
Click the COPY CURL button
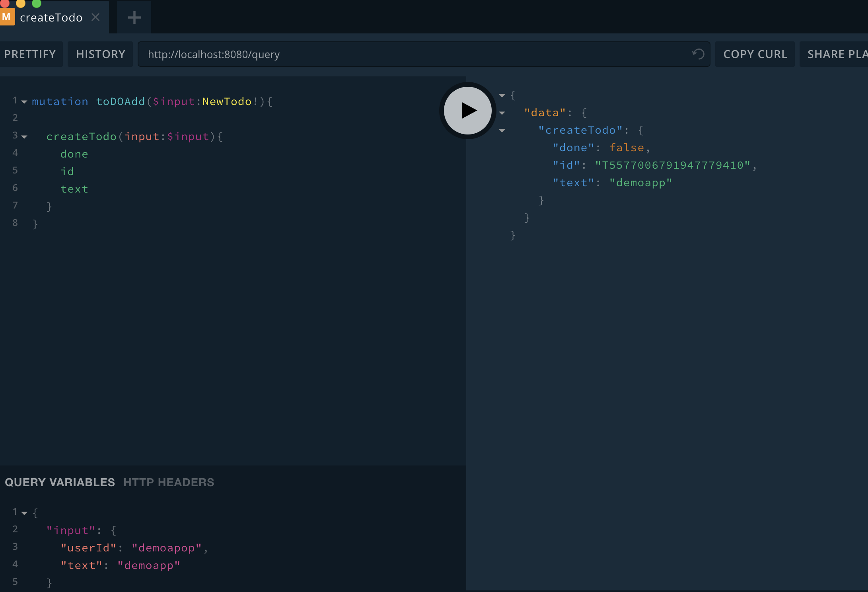755,54
